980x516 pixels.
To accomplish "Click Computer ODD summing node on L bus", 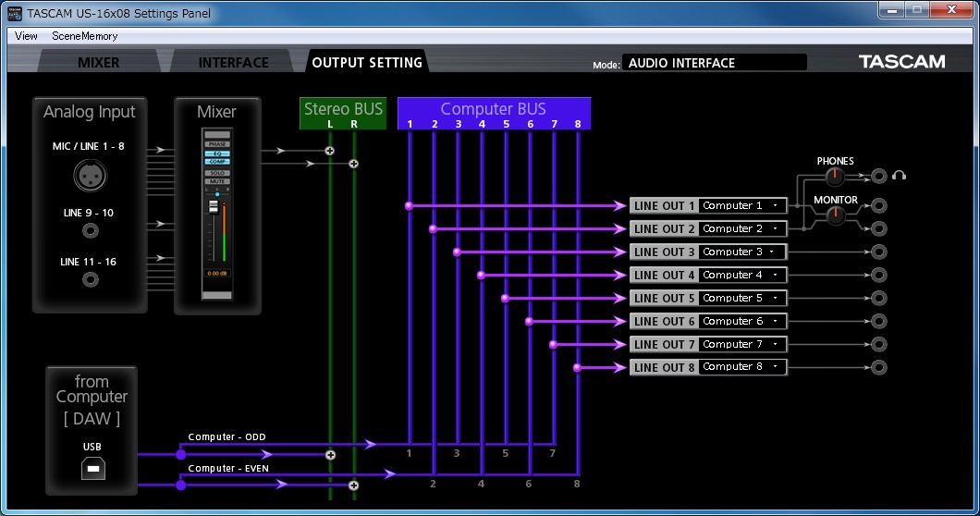I will [x=331, y=455].
